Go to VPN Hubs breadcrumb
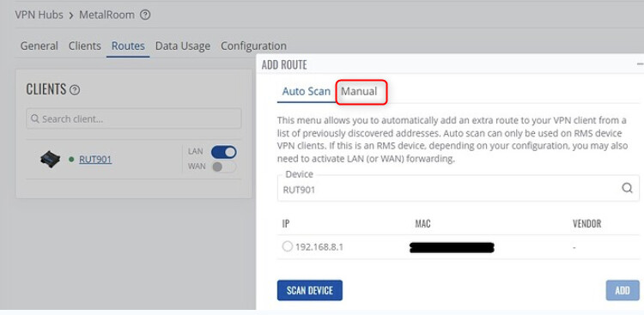Screen dimensions: 644x315 (x=39, y=15)
